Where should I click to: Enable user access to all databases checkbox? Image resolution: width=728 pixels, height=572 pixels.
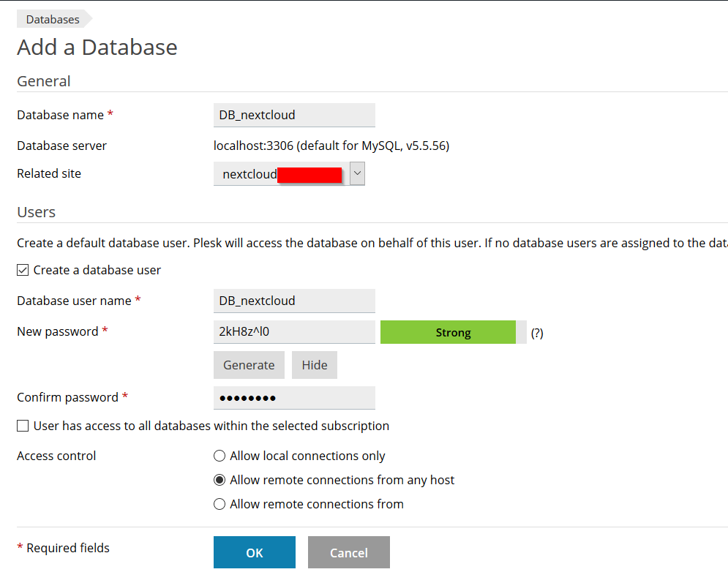coord(23,426)
